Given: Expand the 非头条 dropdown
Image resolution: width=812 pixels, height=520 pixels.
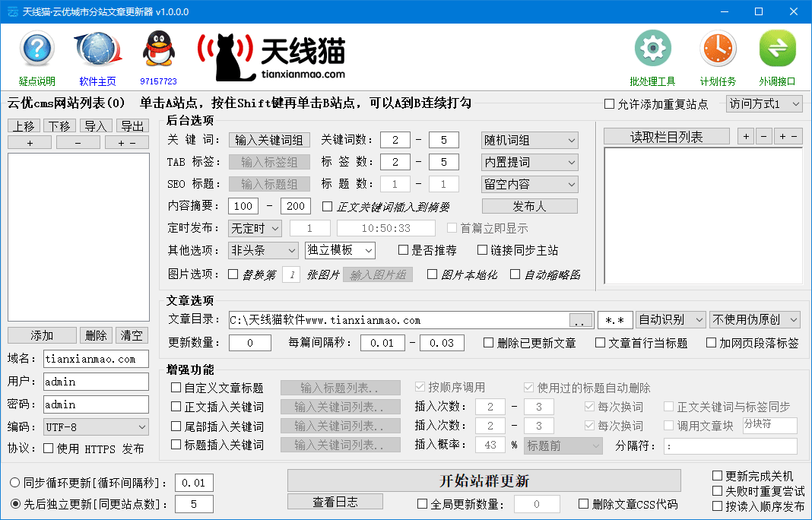Looking at the screenshot, I should (264, 251).
